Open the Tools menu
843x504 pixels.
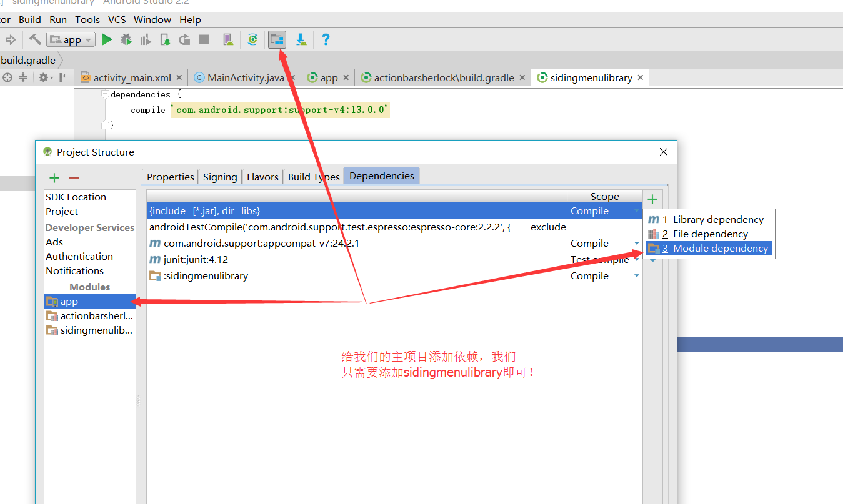click(x=87, y=20)
